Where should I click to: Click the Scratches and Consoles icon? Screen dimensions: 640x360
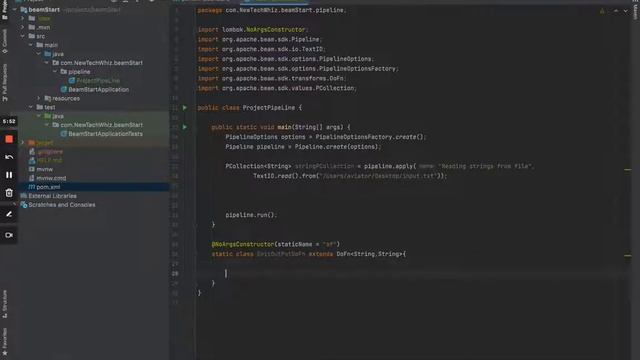pyautogui.click(x=24, y=205)
